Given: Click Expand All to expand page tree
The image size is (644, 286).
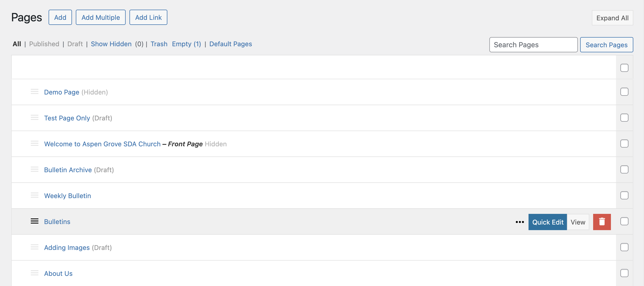Looking at the screenshot, I should pos(612,18).
